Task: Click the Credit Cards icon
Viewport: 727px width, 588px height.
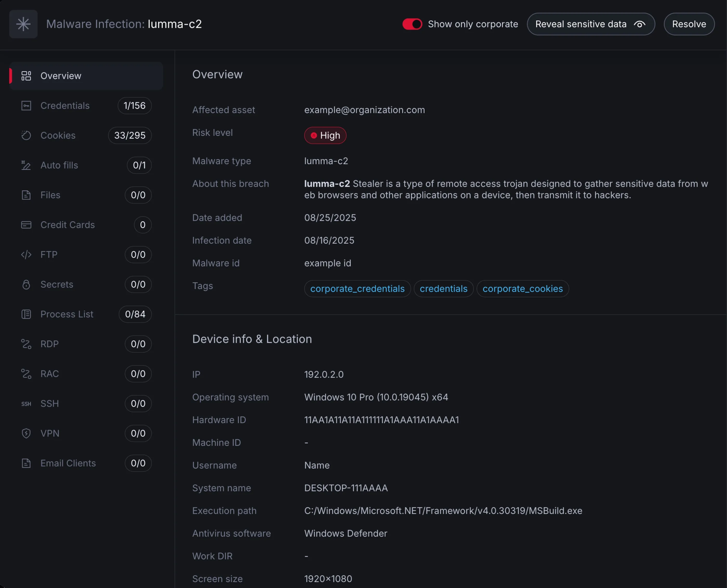Action: tap(26, 225)
